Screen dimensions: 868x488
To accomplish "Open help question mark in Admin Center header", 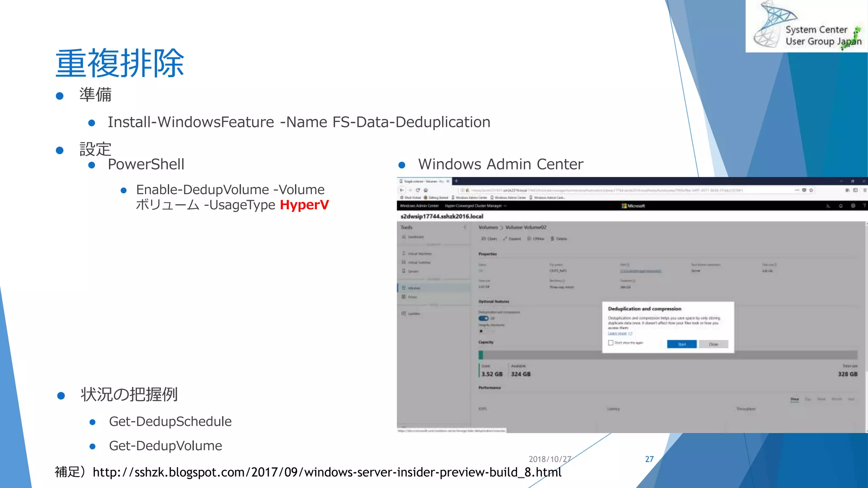I will 864,206.
